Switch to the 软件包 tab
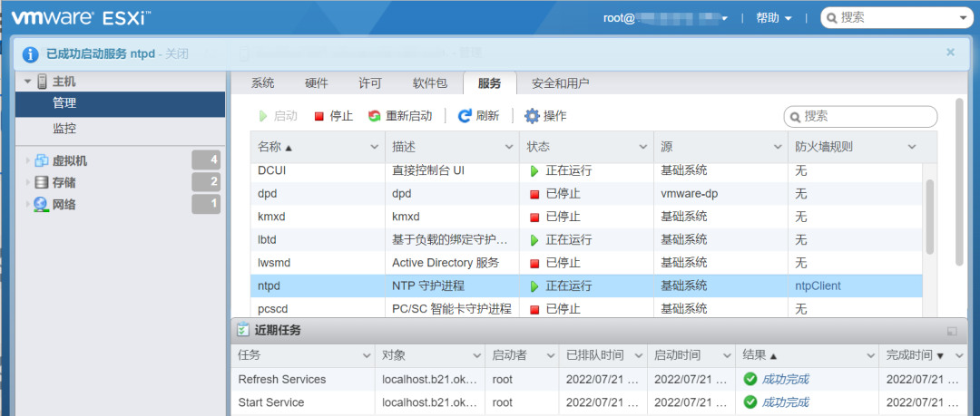Image resolution: width=980 pixels, height=416 pixels. (x=430, y=83)
